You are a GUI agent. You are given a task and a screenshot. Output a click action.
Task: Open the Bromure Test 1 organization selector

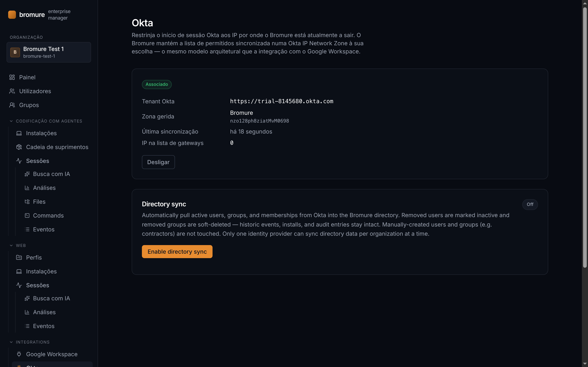click(x=49, y=52)
